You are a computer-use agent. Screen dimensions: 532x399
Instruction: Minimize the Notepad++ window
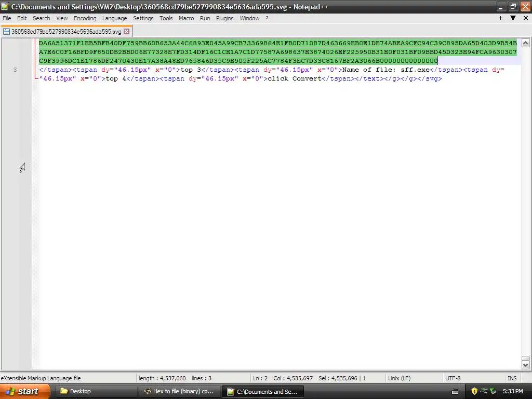coord(500,7)
